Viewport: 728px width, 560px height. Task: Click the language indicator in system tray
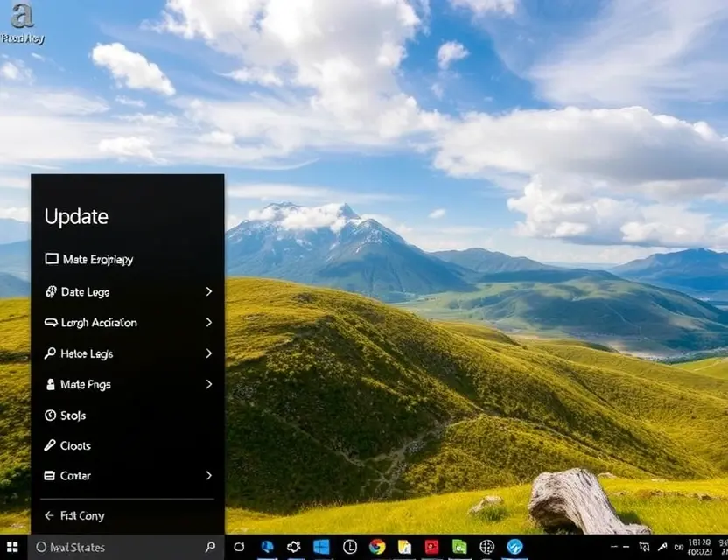[x=679, y=548]
